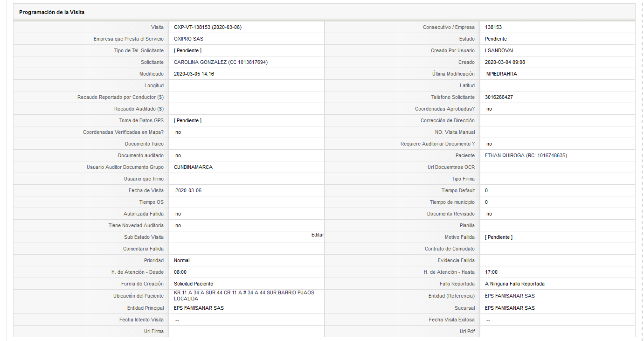
Task: Click the Url Docuemtnos OCR label
Action: 451,167
